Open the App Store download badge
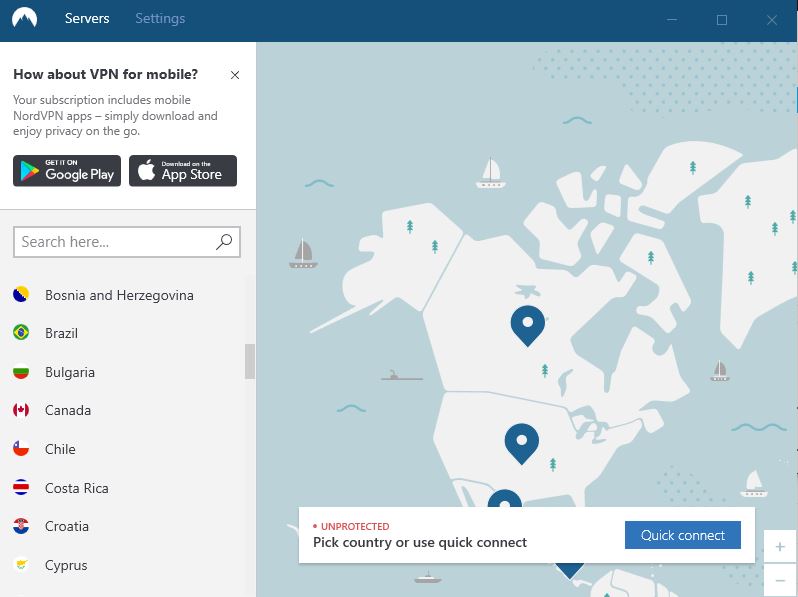 [183, 171]
